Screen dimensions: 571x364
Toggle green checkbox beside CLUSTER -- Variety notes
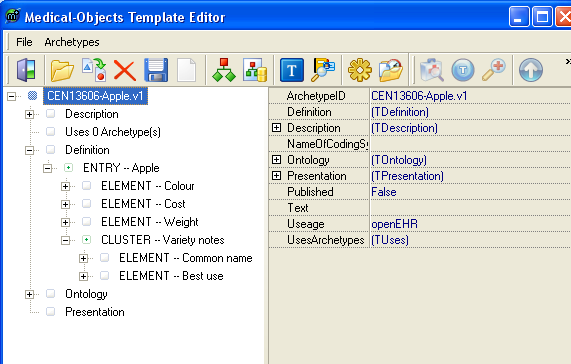coord(86,240)
